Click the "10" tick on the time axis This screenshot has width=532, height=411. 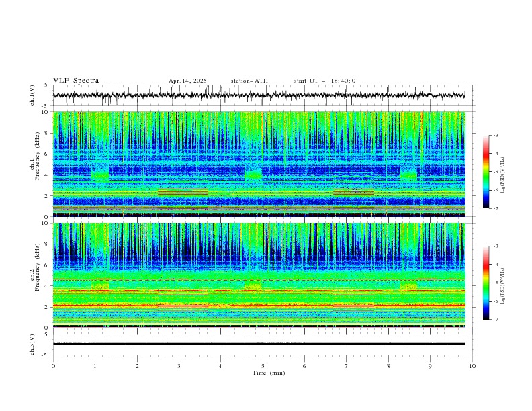click(472, 366)
